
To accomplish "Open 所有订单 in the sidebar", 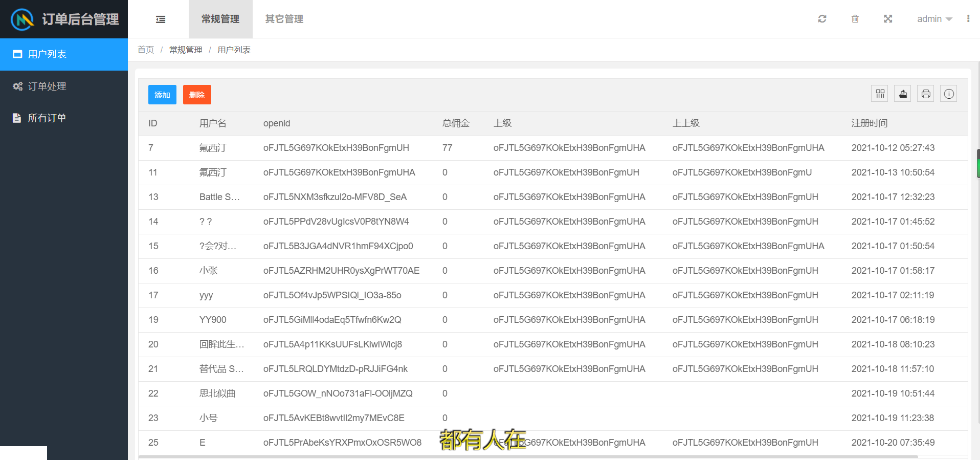I will (x=64, y=118).
